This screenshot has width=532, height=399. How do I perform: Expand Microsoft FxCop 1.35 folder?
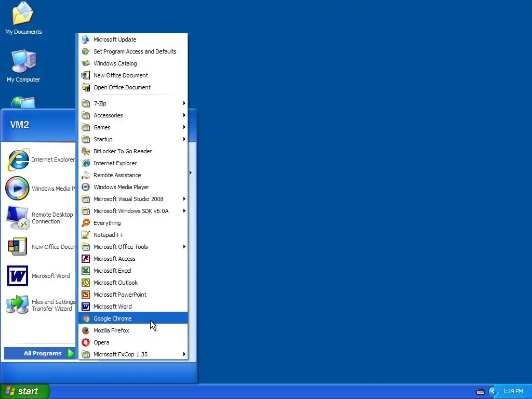click(133, 354)
